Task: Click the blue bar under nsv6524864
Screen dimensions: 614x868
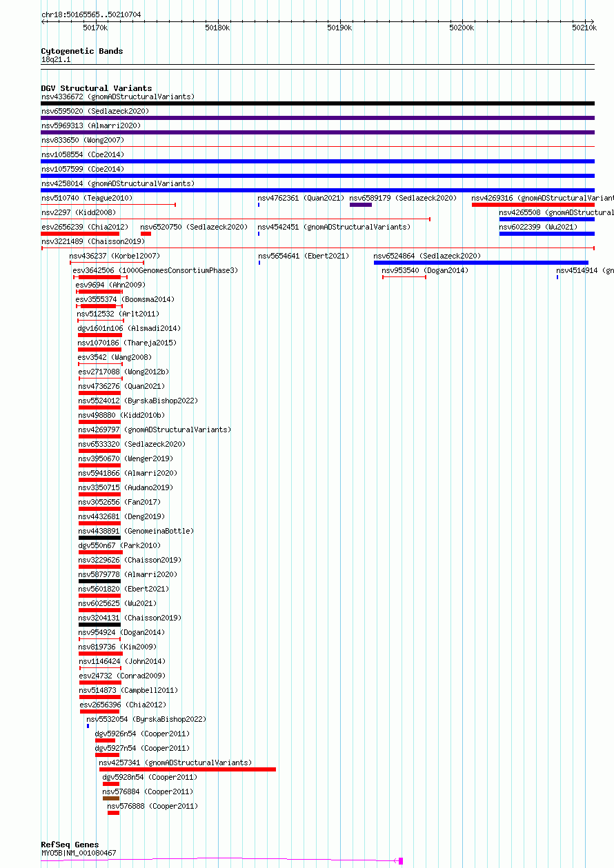Action: pyautogui.click(x=481, y=263)
